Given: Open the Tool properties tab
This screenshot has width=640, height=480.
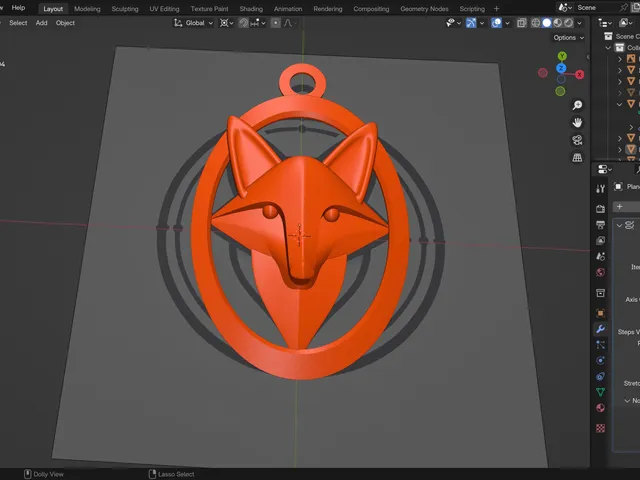Looking at the screenshot, I should (x=600, y=189).
